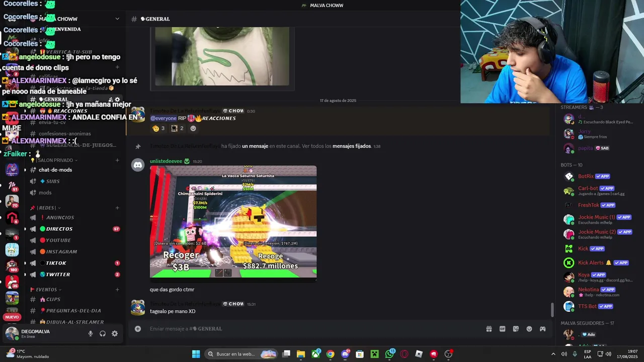
Task: Open the 'mensajes fijados' link
Action: (352, 146)
